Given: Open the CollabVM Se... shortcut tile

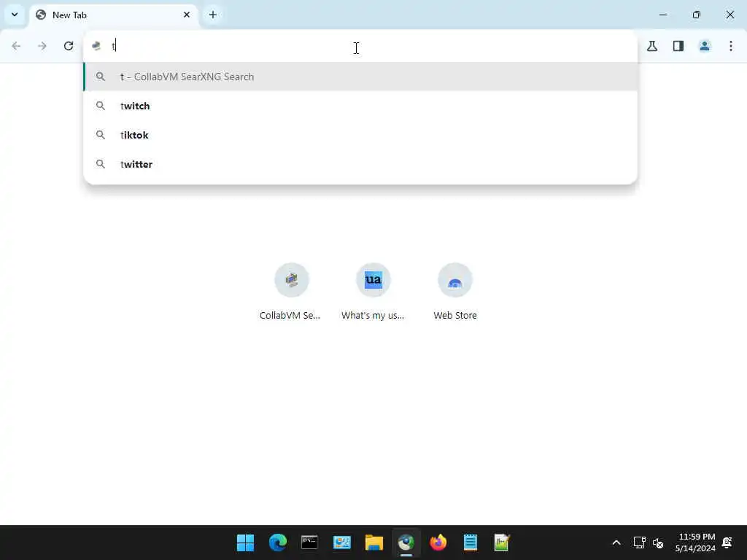Looking at the screenshot, I should (292, 292).
